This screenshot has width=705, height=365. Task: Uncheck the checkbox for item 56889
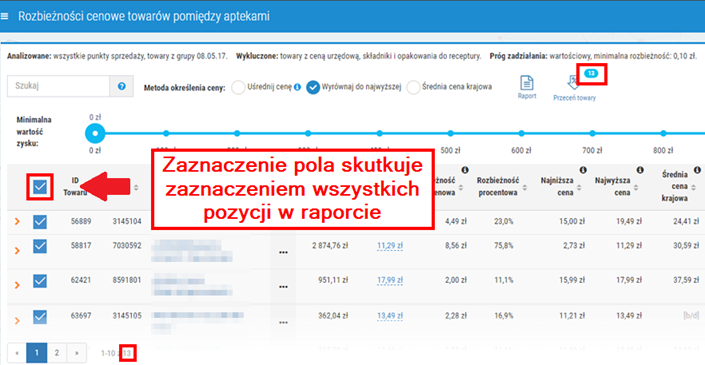click(x=40, y=222)
